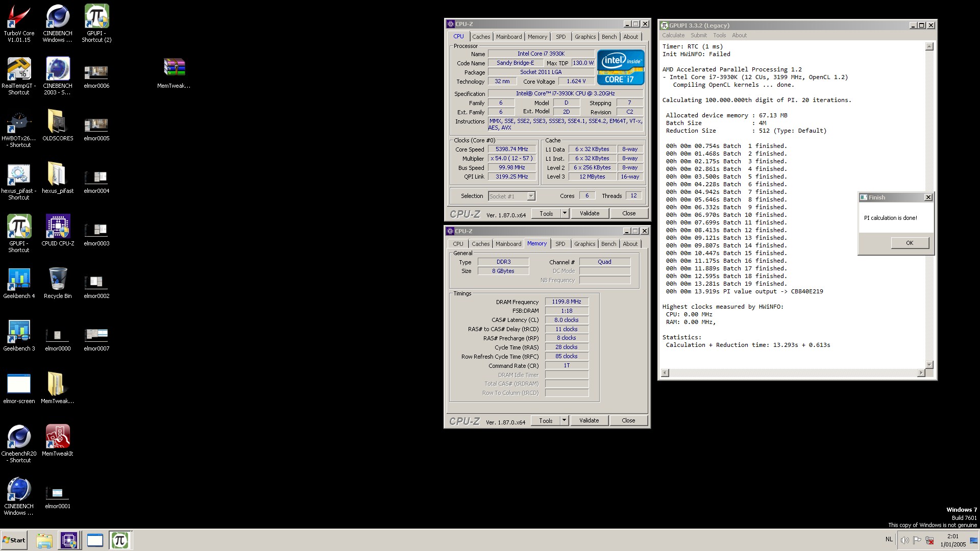This screenshot has height=551, width=980.
Task: Launch hexus_pifast shortcut icon
Action: click(x=19, y=181)
